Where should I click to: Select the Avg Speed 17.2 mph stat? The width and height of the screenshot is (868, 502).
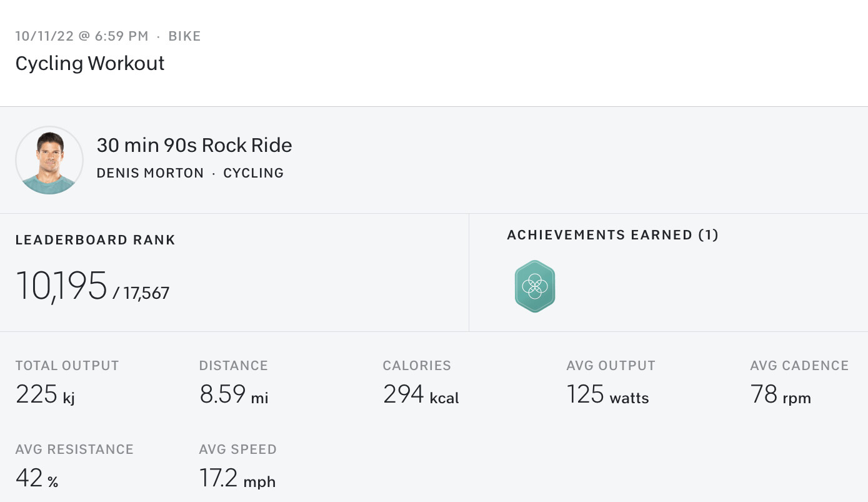coord(238,466)
